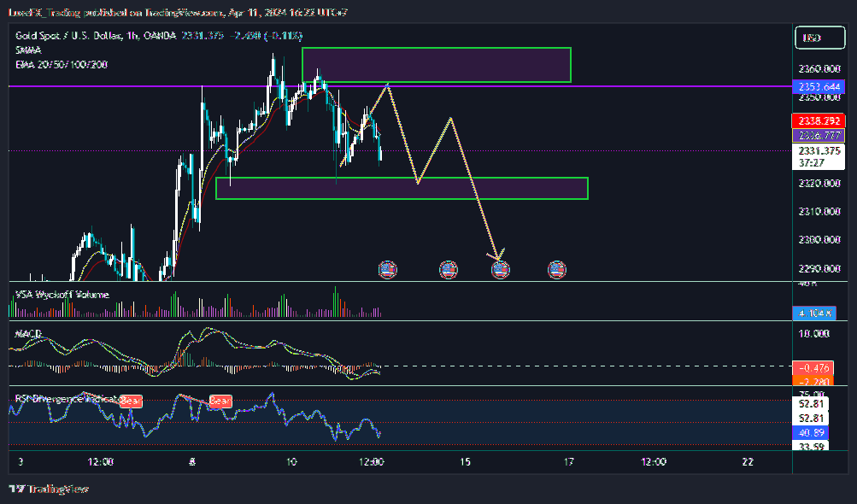Viewport: 857px width, 504px height.
Task: Click the 10.000 MACD axis value
Action: tap(814, 334)
